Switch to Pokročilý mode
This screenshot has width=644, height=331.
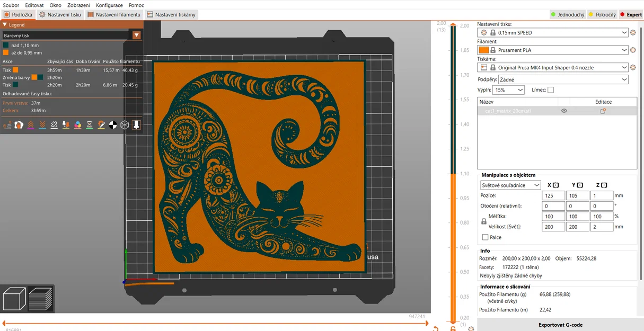602,15
